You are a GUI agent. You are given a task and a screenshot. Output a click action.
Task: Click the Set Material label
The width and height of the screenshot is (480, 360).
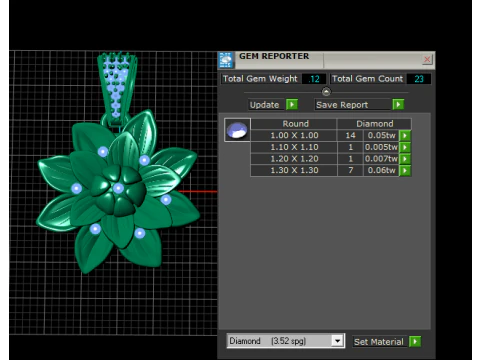(x=379, y=342)
